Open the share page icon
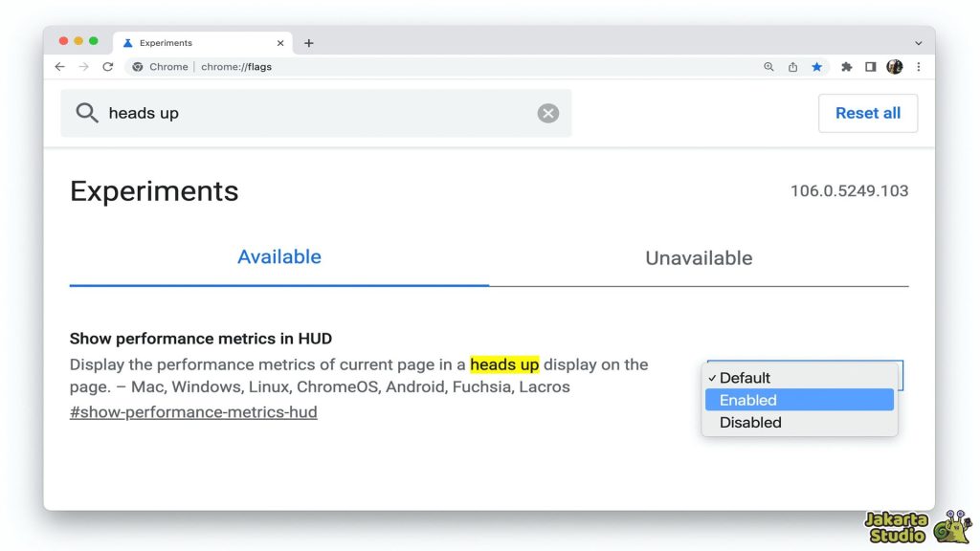Screen dimensions: 980x551 792,67
